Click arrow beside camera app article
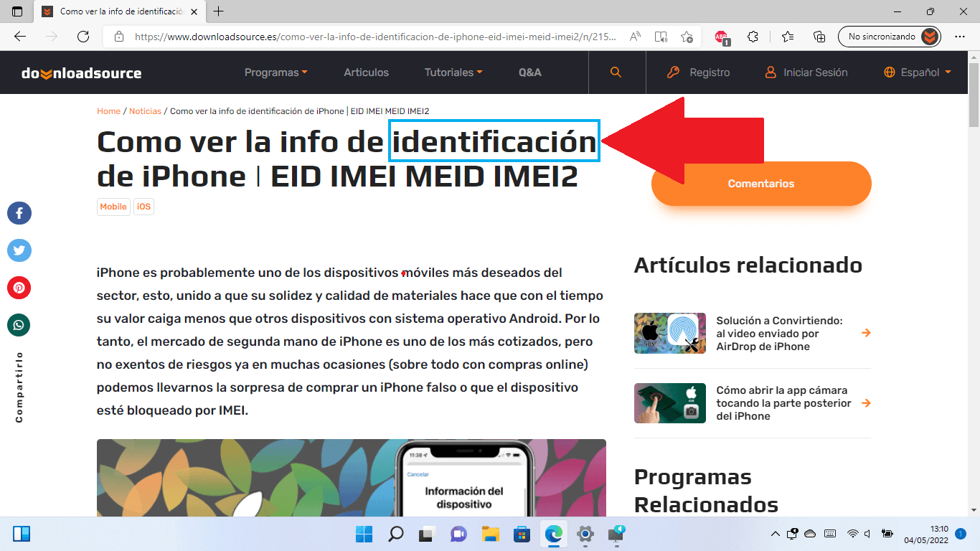Image resolution: width=980 pixels, height=551 pixels. point(866,403)
